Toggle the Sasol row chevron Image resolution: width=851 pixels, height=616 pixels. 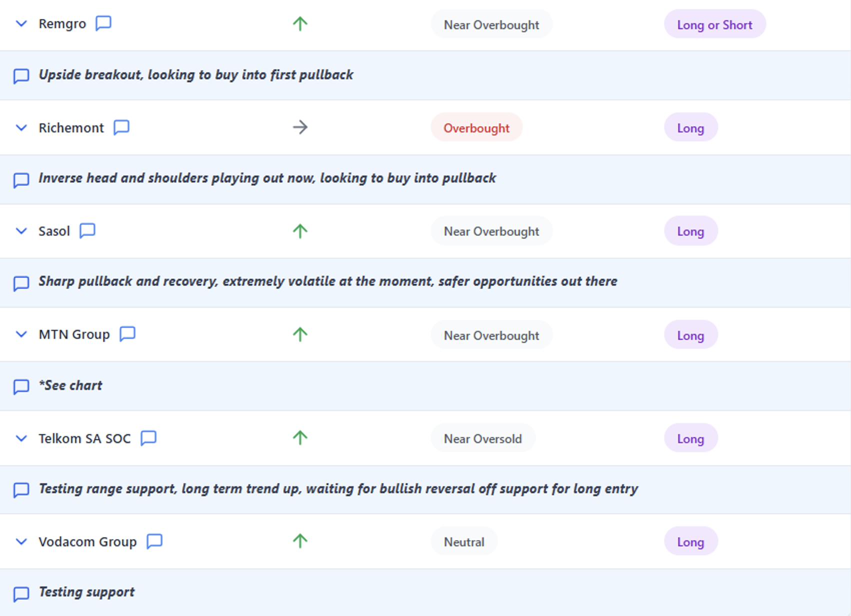pos(21,231)
